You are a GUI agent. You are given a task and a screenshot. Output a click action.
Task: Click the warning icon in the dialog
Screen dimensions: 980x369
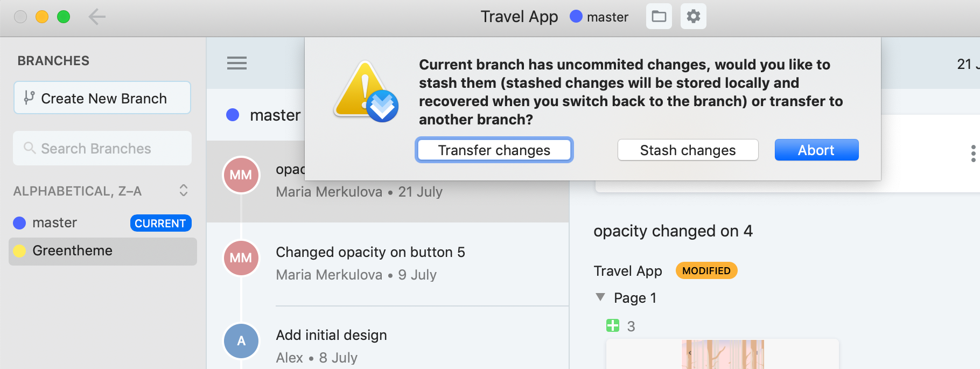(366, 92)
